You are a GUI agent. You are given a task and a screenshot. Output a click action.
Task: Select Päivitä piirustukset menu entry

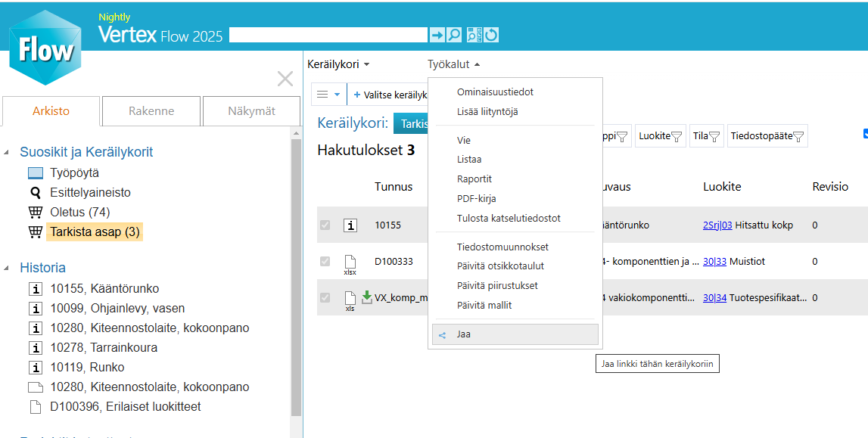497,286
